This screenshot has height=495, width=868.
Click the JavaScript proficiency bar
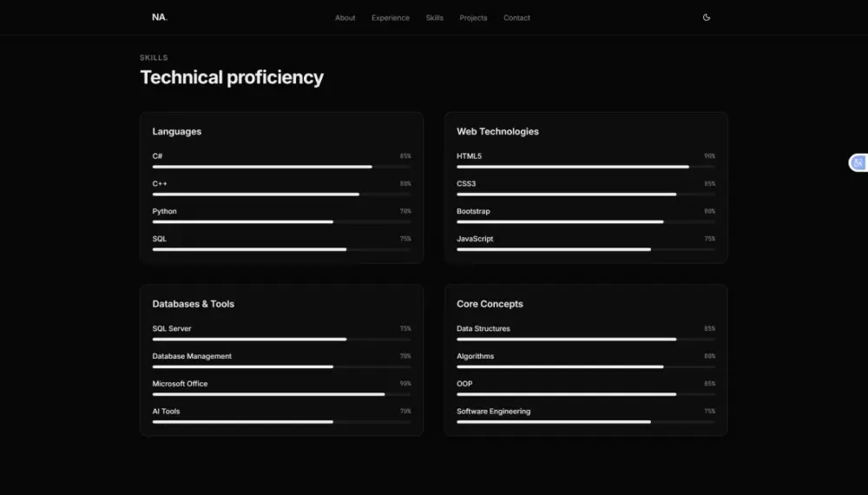(586, 249)
